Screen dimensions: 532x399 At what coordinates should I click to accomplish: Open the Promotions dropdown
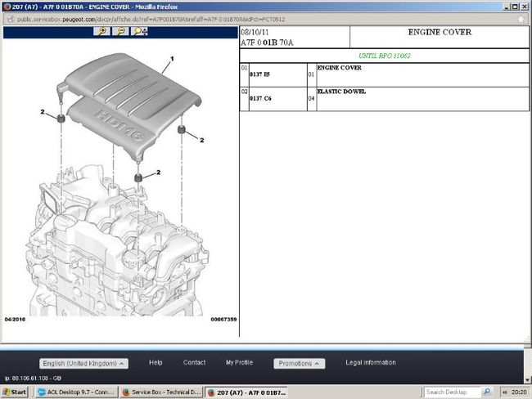(299, 363)
